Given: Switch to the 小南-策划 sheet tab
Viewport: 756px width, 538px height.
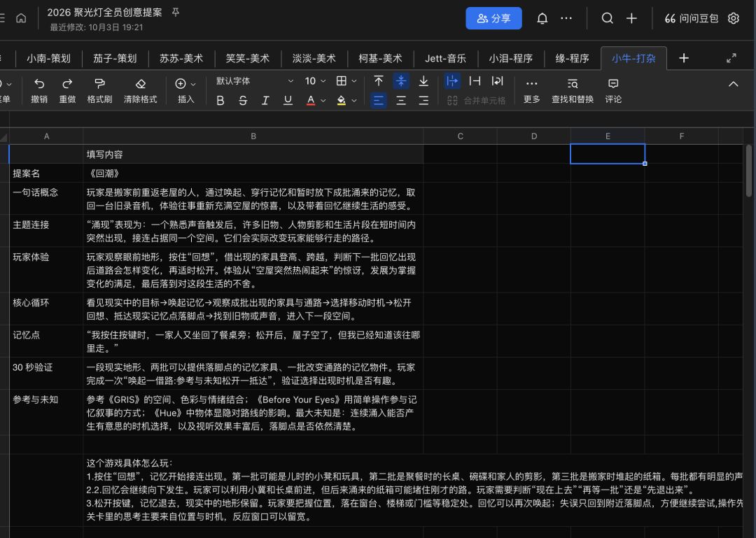Looking at the screenshot, I should coord(48,58).
